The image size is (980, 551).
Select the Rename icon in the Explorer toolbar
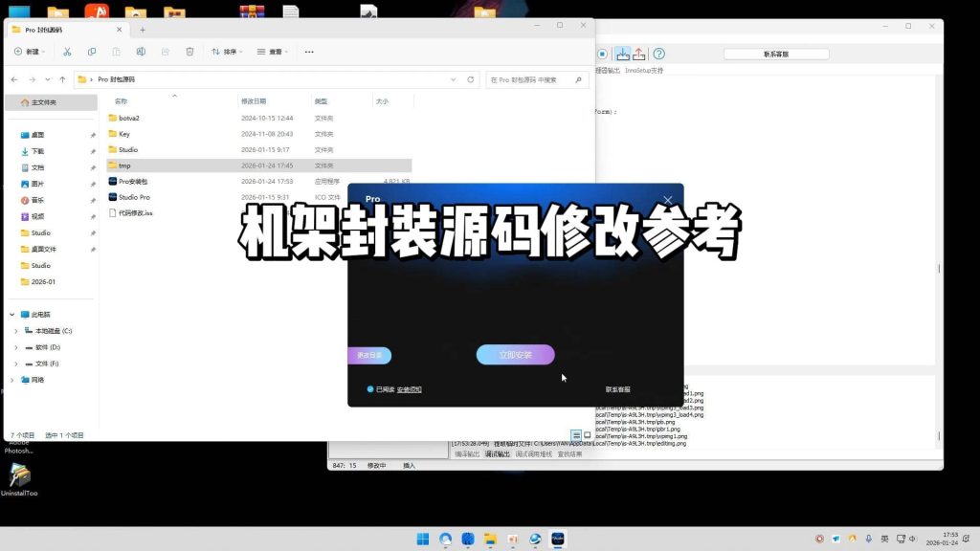(141, 52)
